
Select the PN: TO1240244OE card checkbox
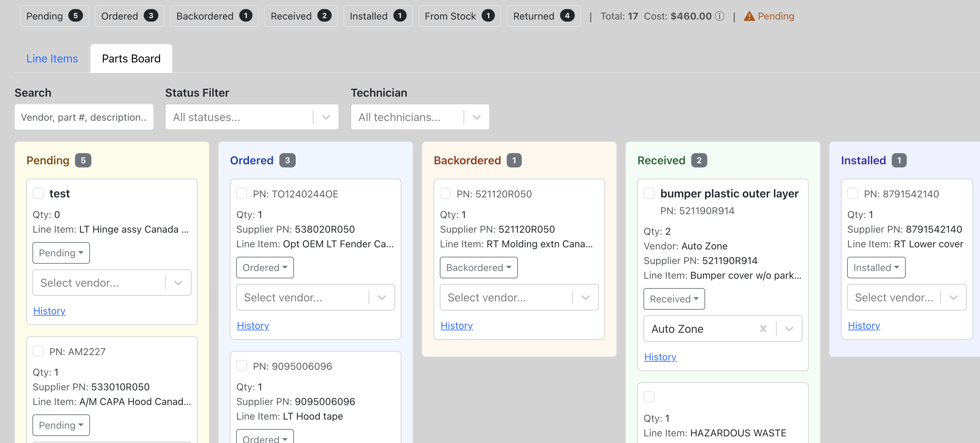tap(242, 193)
